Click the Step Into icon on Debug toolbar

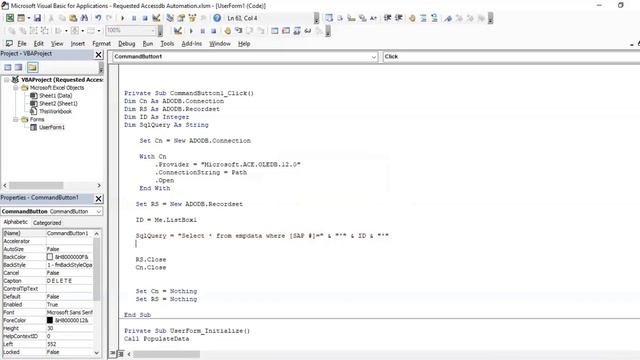point(238,31)
